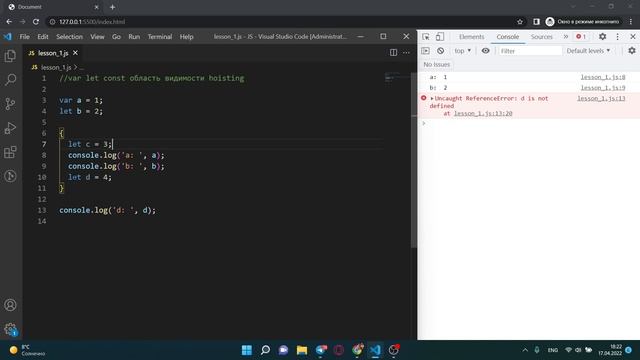Image resolution: width=640 pixels, height=360 pixels.
Task: Open the lesson_1.js:8 source link
Action: pyautogui.click(x=603, y=77)
